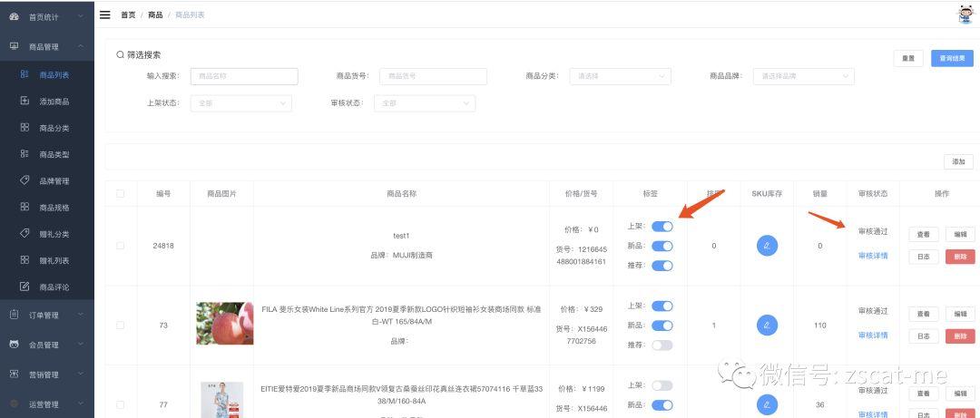Click the search magnifier icon by 筛选搜索
Screen dimensions: 980x418
coord(120,55)
